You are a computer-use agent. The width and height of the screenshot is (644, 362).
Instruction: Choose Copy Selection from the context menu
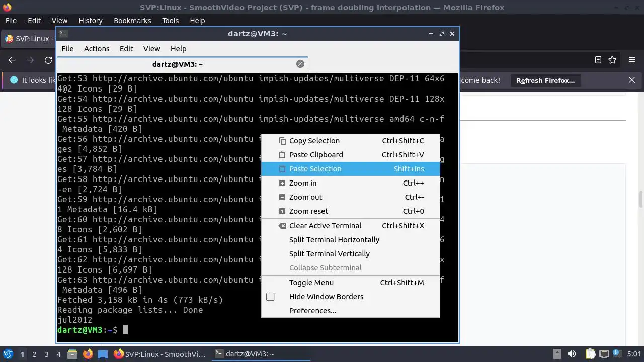(350, 141)
